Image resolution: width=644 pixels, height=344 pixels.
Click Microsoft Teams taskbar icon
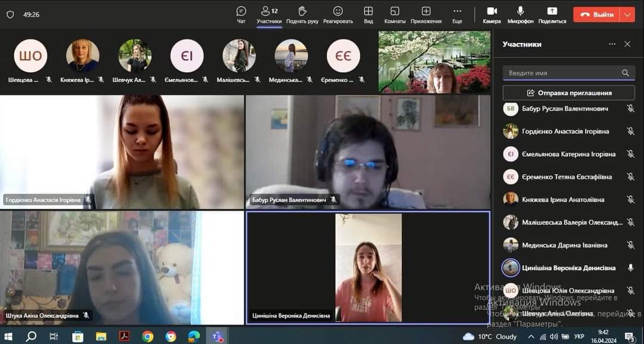(217, 337)
